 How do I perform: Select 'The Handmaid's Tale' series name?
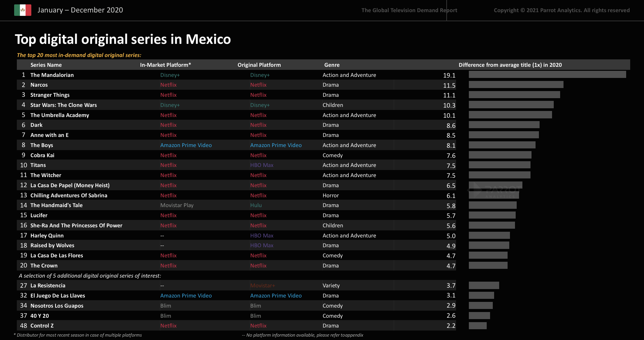click(x=57, y=205)
